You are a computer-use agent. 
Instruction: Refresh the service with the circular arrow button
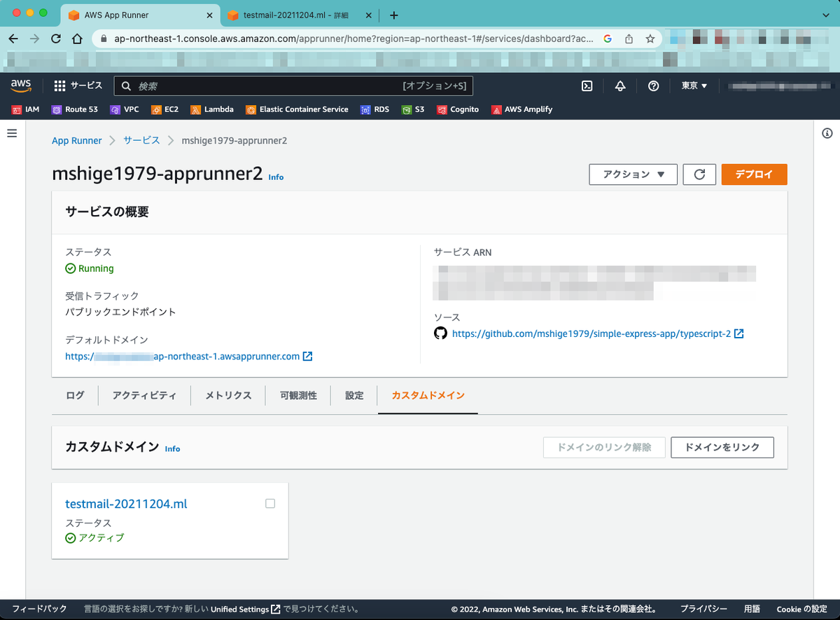coord(699,174)
